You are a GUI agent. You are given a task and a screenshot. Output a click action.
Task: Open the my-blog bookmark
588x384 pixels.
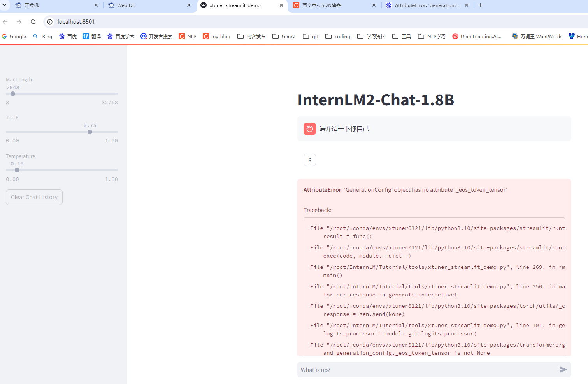(x=217, y=36)
